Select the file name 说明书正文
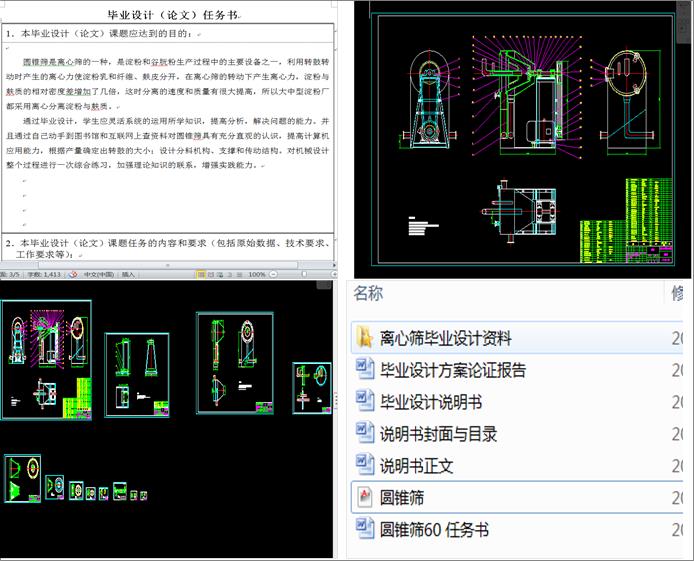This screenshot has height=561, width=694. click(x=416, y=465)
